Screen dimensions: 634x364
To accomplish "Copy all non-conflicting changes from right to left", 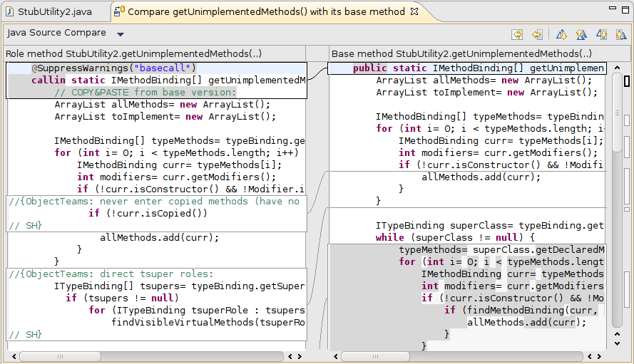I will pos(517,34).
